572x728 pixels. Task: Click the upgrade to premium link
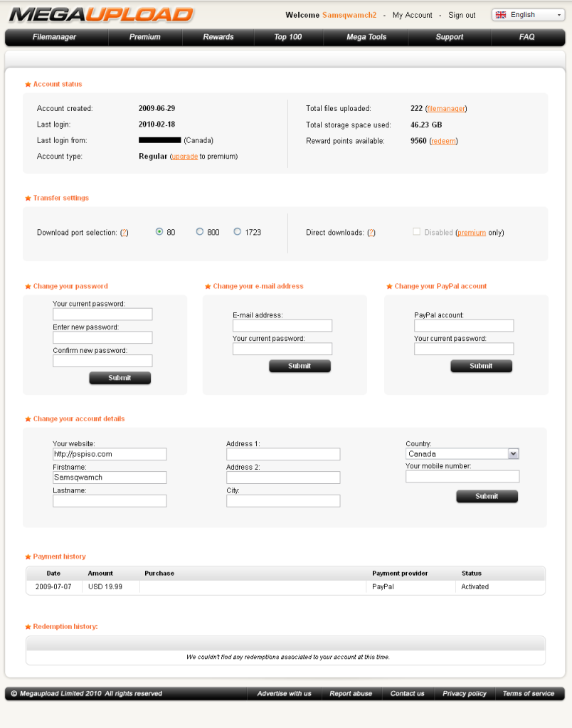click(x=185, y=157)
